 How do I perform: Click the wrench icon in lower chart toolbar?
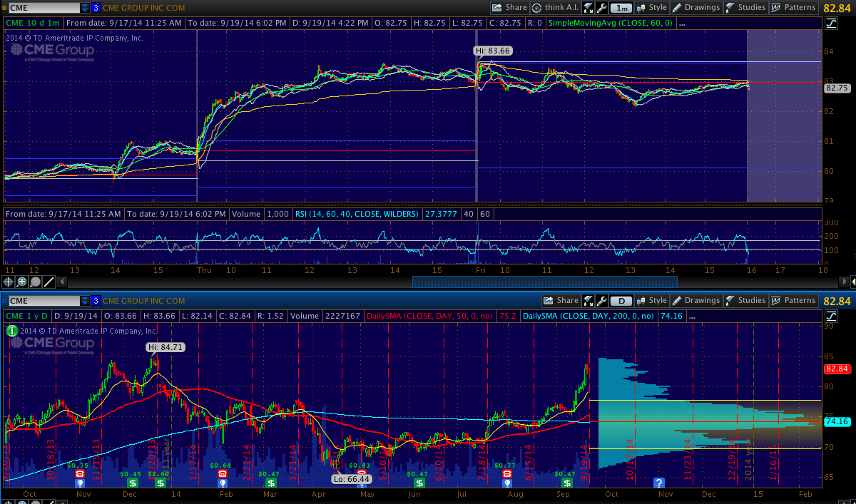(x=602, y=301)
